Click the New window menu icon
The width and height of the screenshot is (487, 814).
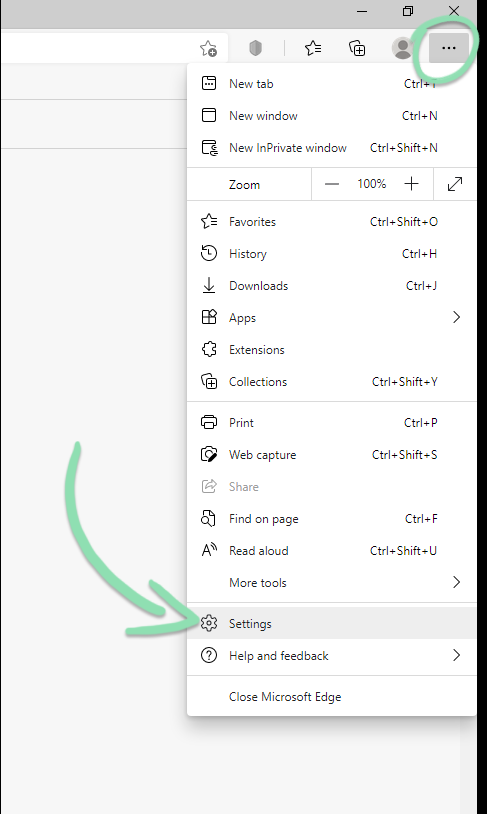[x=209, y=115]
